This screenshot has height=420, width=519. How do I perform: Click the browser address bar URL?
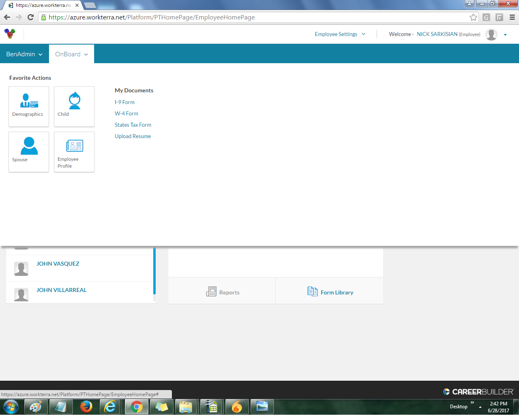(152, 17)
